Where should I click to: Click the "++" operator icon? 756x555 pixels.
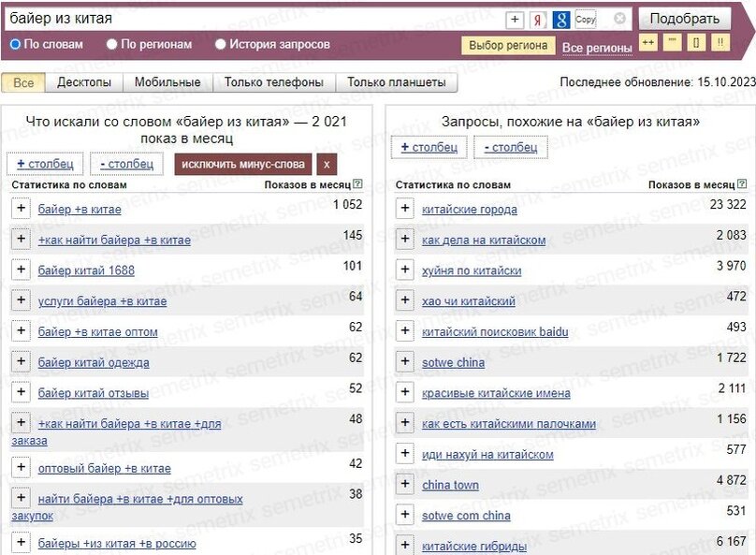coord(647,42)
